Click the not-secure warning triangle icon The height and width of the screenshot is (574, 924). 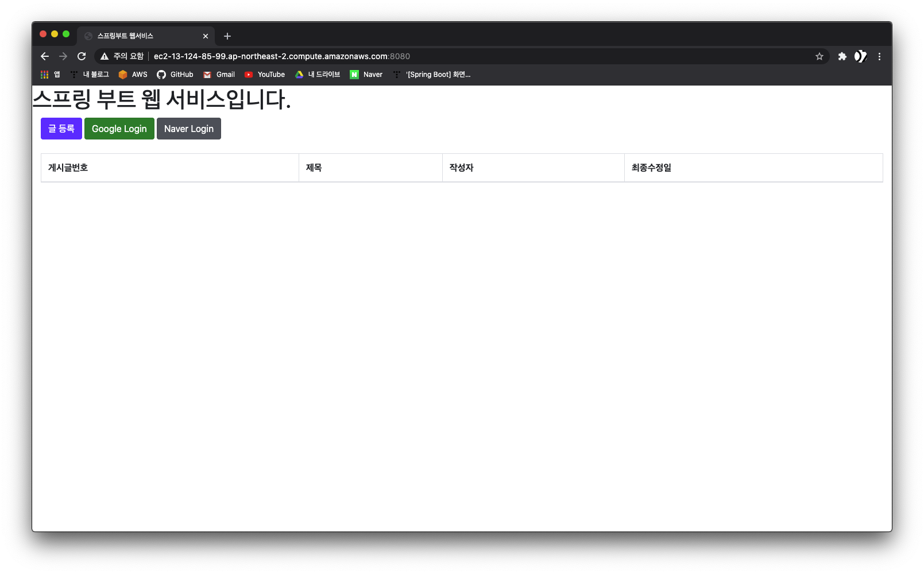[105, 56]
